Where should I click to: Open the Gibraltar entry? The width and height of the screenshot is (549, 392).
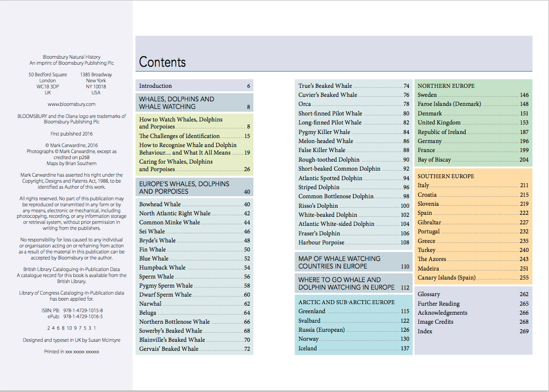pyautogui.click(x=473, y=222)
